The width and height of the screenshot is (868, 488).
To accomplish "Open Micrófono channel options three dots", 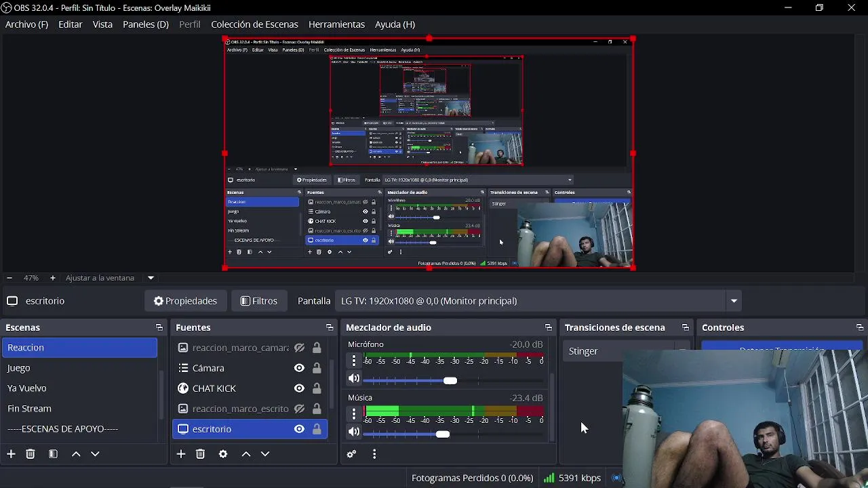I will 354,360.
